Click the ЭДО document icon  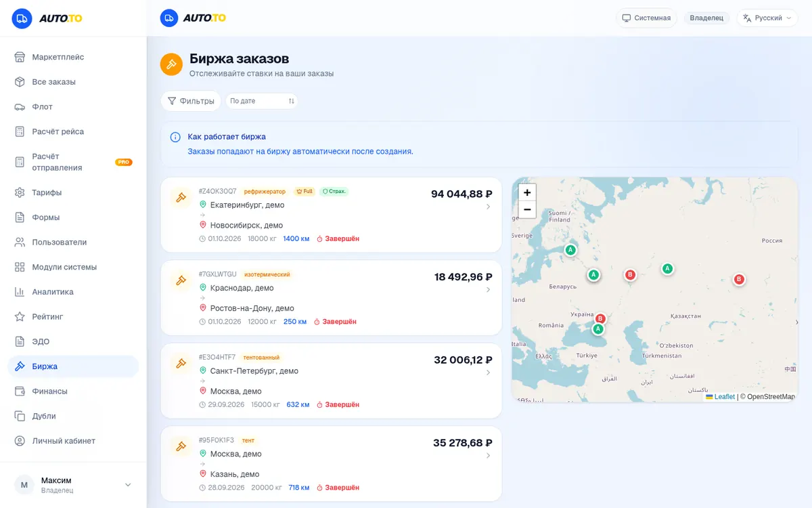click(20, 341)
